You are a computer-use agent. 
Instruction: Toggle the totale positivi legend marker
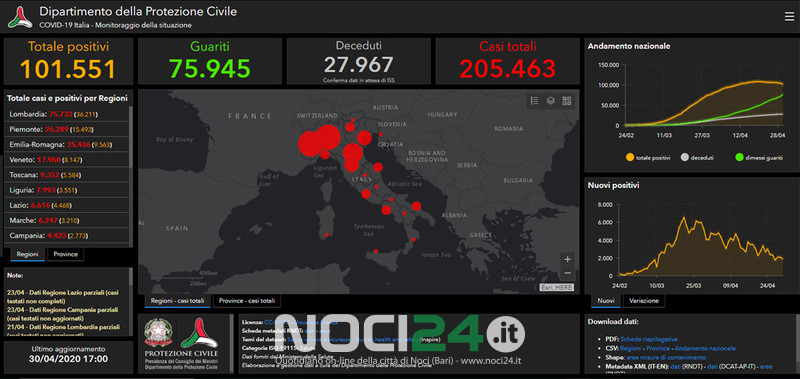pos(630,158)
